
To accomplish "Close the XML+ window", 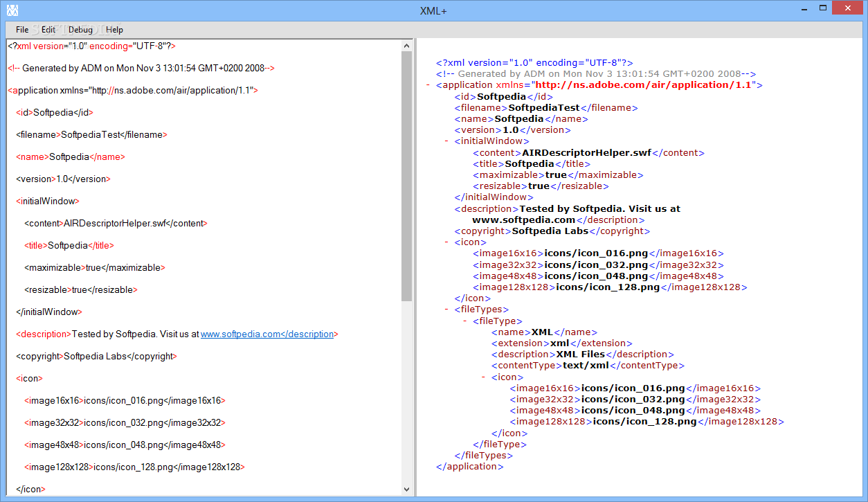I will 849,8.
